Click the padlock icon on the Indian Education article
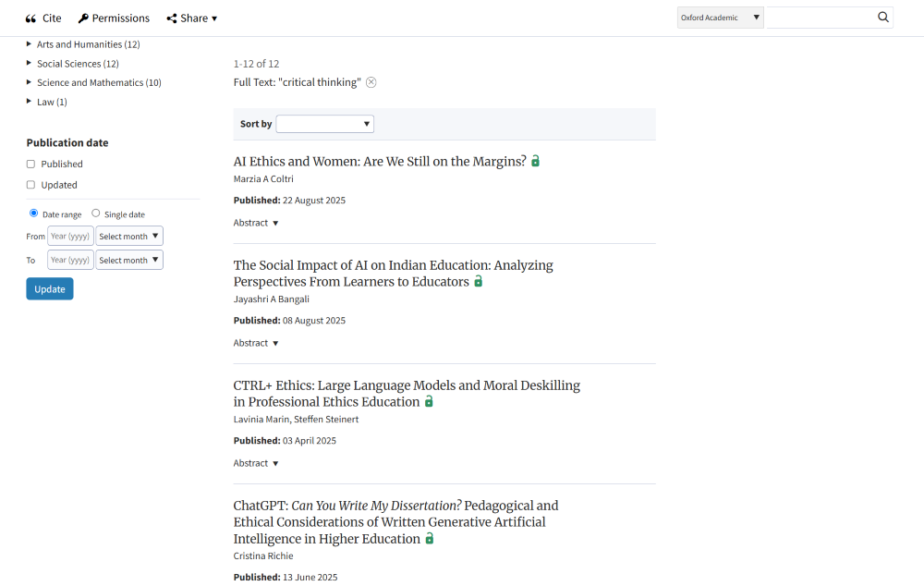 click(479, 282)
